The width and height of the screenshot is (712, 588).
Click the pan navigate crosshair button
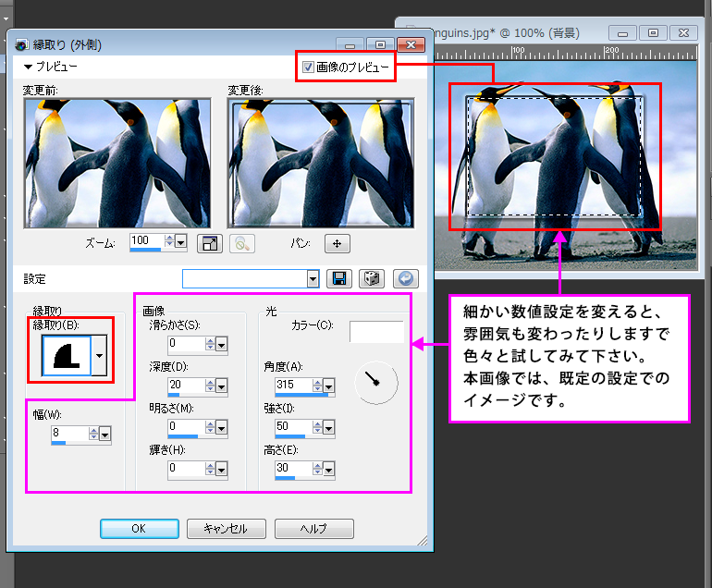[x=337, y=243]
